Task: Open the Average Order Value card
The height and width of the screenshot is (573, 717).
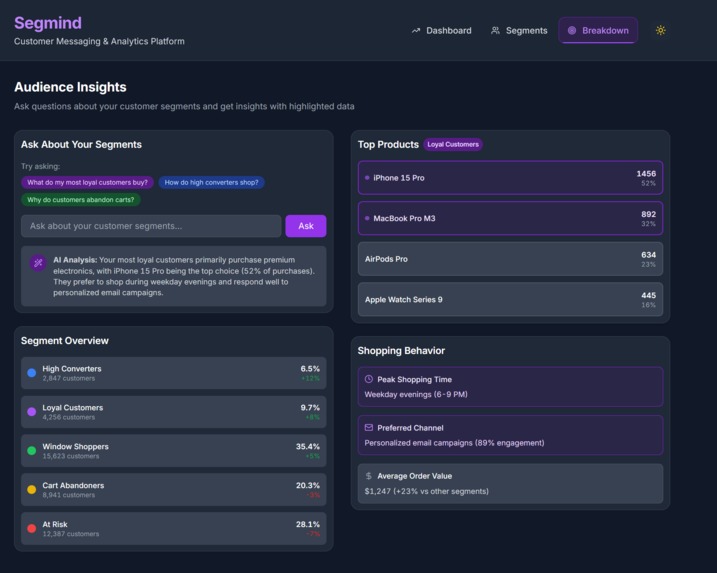Action: pyautogui.click(x=510, y=484)
